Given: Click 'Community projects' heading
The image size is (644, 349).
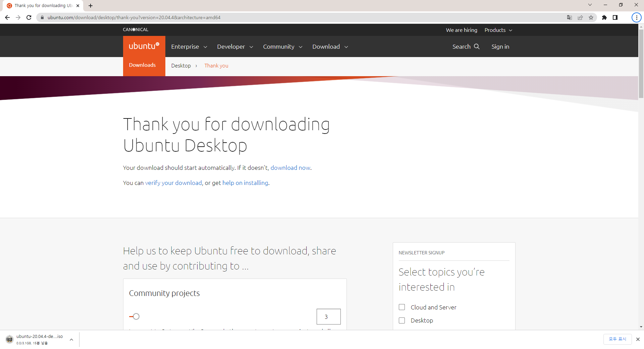Looking at the screenshot, I should pyautogui.click(x=164, y=293).
